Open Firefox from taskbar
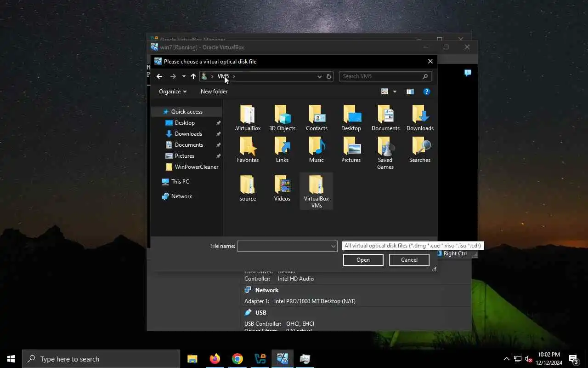Screen dimensions: 588x368 click(x=215, y=359)
